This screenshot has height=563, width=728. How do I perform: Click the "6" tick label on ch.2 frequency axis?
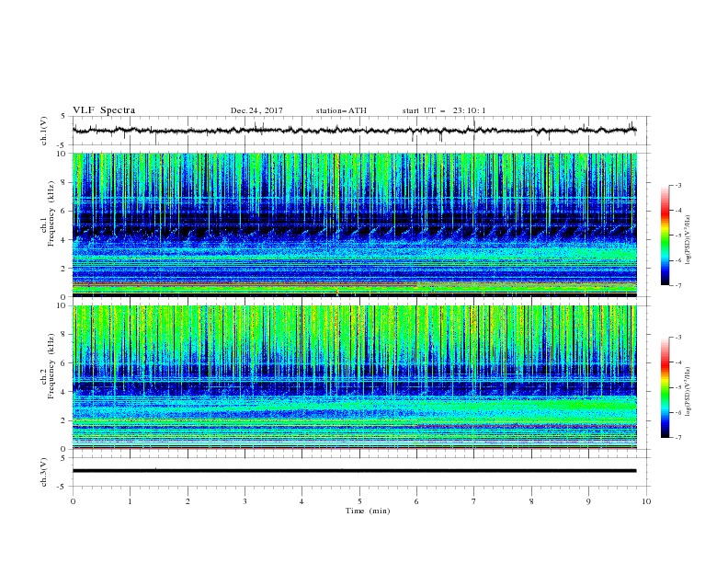[64, 363]
